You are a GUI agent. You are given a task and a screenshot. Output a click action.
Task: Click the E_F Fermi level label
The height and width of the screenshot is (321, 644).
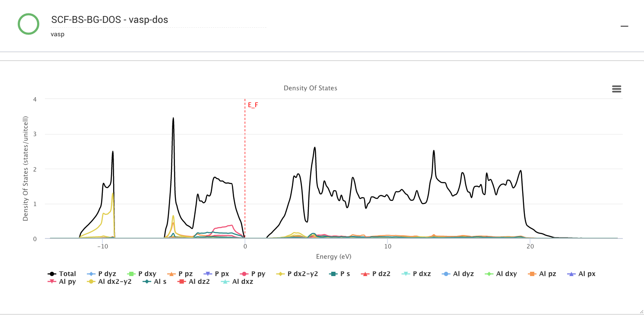point(253,105)
